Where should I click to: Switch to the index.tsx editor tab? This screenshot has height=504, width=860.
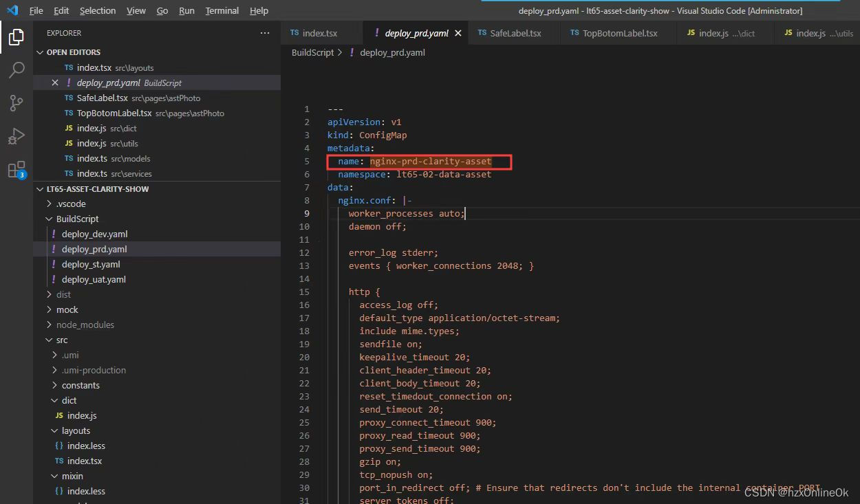320,33
